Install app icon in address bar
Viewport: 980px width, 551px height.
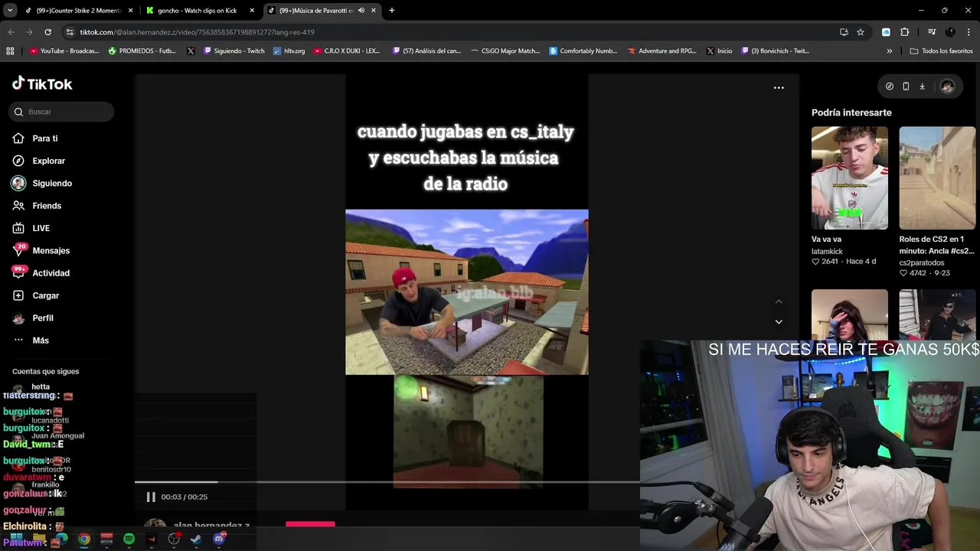[x=844, y=32]
